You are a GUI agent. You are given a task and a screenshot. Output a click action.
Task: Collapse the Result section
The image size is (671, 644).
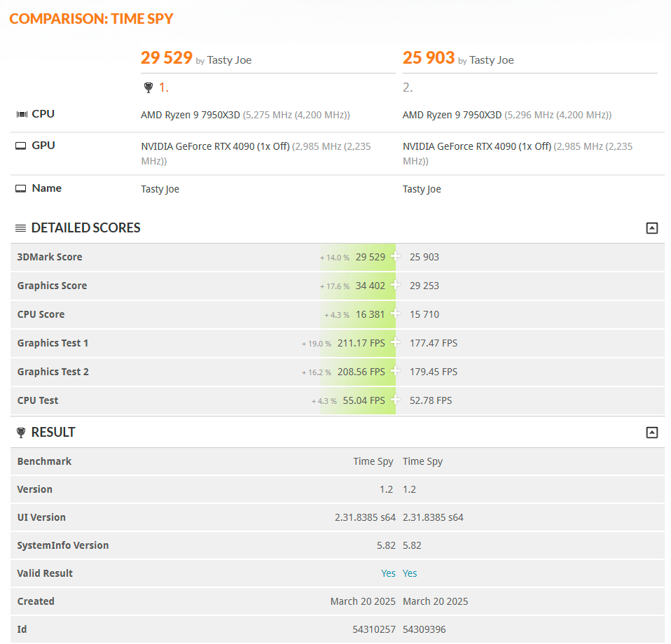pos(652,433)
